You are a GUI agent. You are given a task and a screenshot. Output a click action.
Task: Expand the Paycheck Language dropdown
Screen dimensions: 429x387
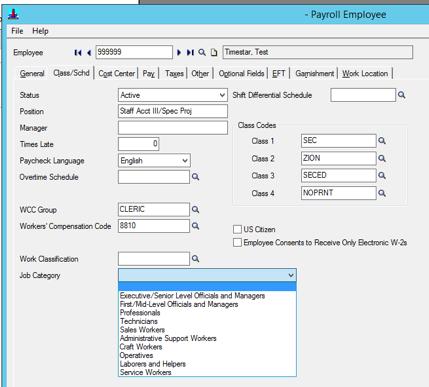tap(185, 161)
